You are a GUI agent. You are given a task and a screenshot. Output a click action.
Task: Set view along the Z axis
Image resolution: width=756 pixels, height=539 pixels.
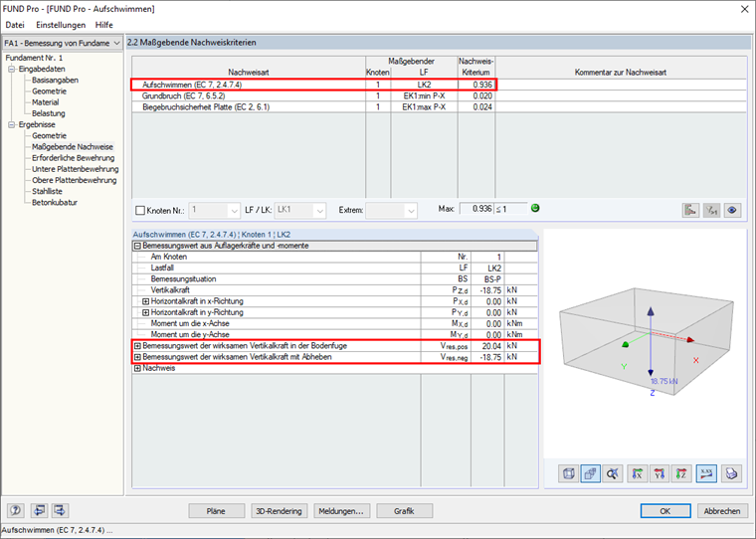681,474
